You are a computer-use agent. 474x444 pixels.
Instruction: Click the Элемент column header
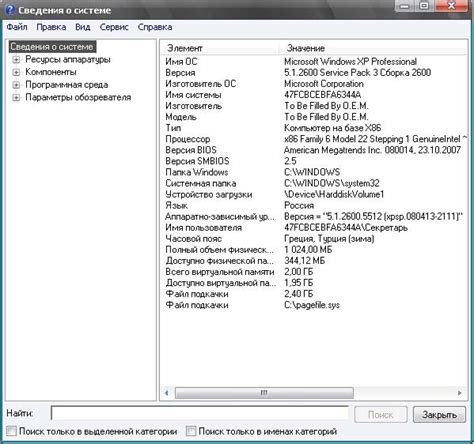pyautogui.click(x=220, y=48)
